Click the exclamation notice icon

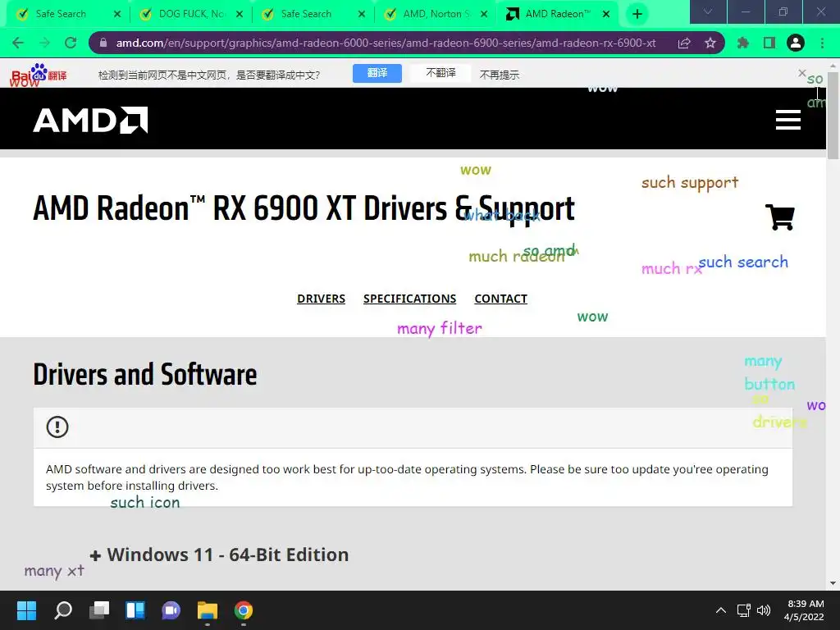[57, 427]
